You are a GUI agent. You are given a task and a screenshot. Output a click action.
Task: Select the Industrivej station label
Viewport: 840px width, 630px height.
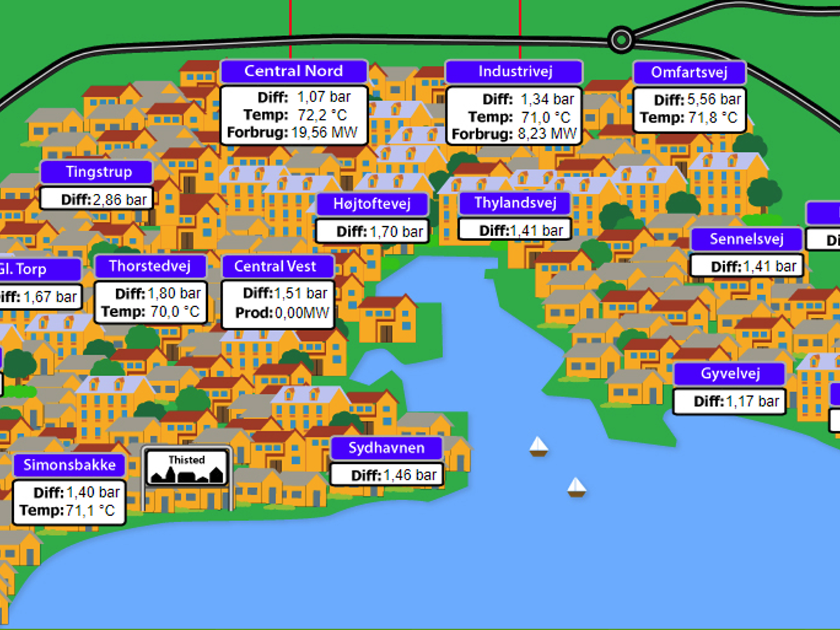[x=514, y=71]
